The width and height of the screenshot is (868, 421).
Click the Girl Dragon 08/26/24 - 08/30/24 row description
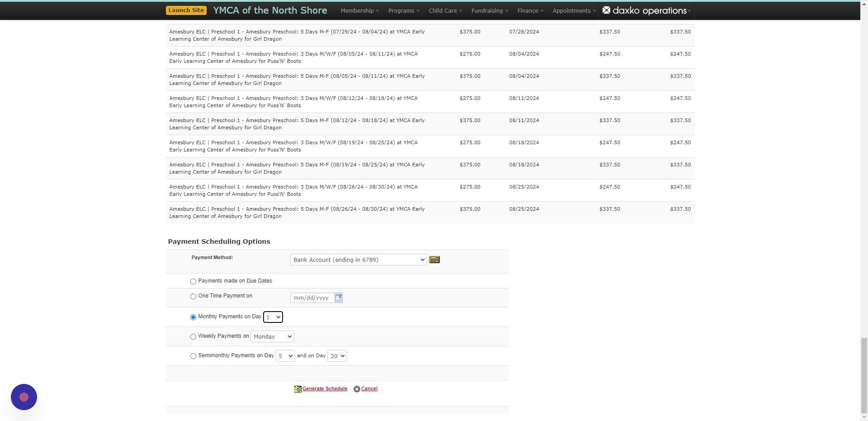click(x=297, y=213)
